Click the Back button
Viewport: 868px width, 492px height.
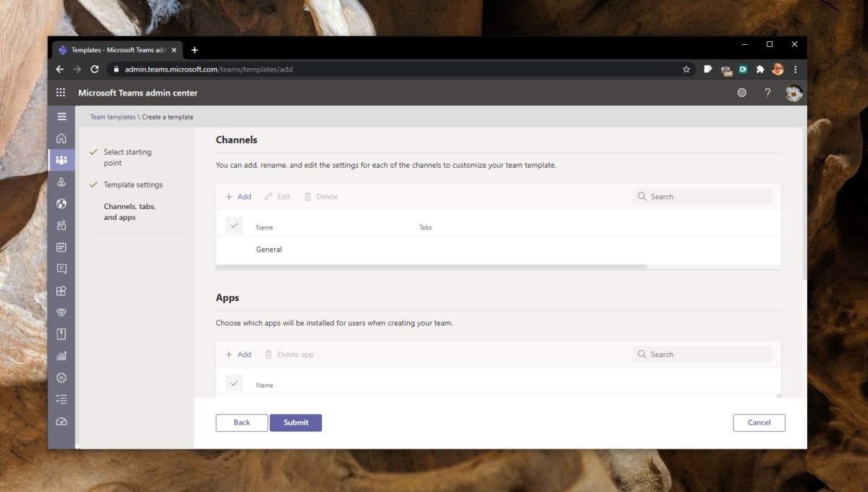[x=242, y=423]
